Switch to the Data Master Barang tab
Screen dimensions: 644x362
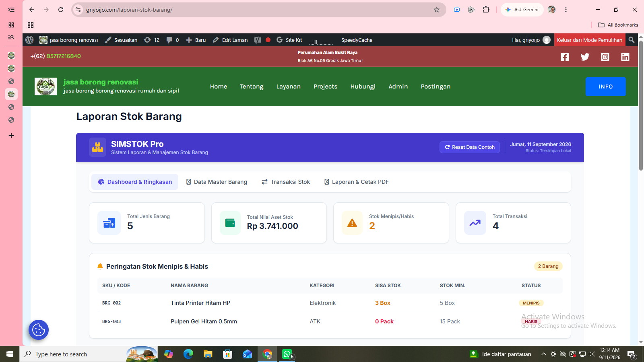tap(217, 182)
